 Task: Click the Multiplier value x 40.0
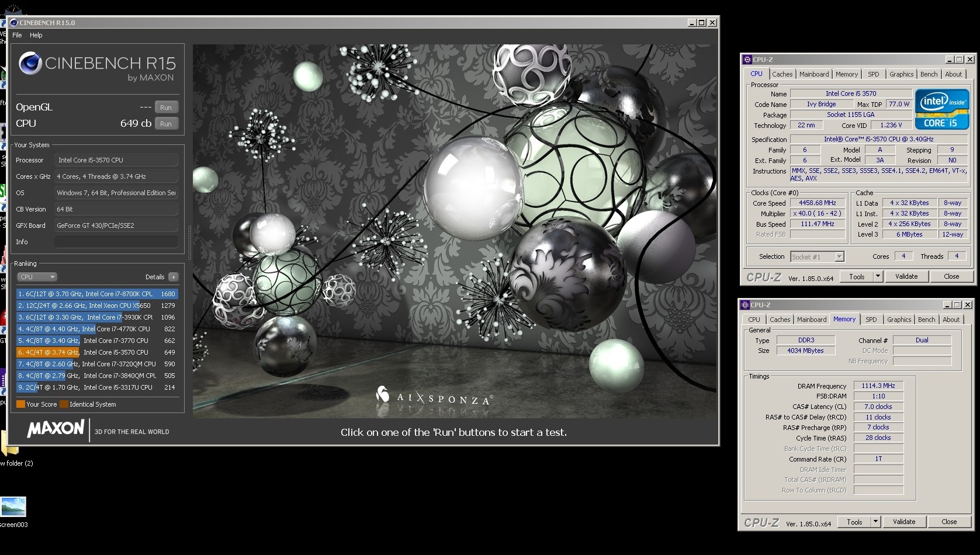[x=818, y=213]
